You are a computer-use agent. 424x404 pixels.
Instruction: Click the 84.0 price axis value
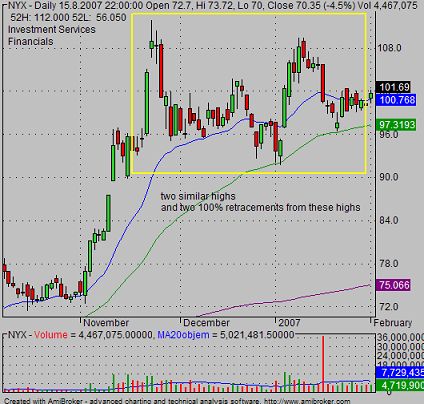389,220
